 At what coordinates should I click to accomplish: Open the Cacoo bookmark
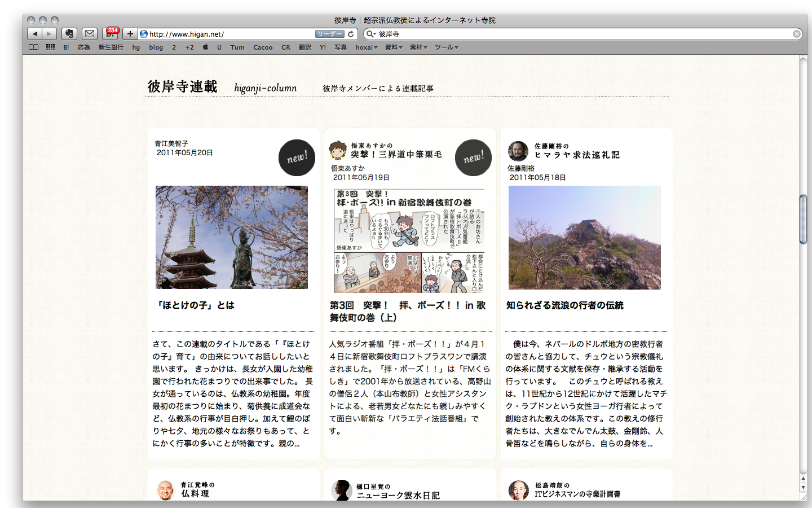[263, 47]
